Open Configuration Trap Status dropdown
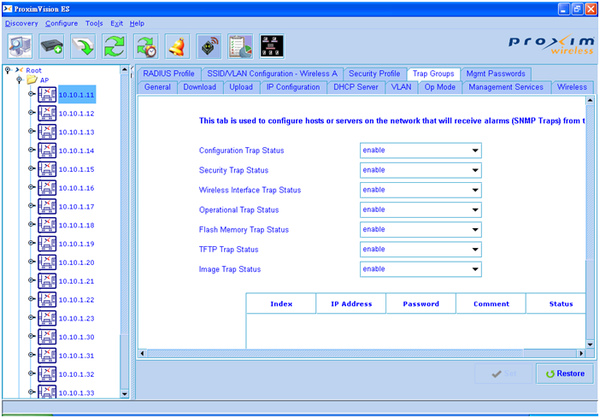The height and width of the screenshot is (418, 600). click(421, 150)
